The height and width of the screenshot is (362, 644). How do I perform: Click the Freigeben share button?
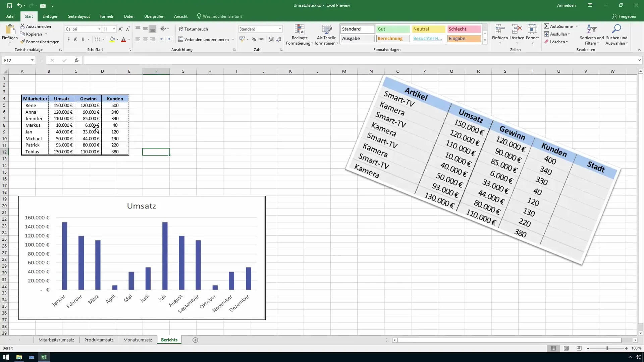click(x=624, y=16)
